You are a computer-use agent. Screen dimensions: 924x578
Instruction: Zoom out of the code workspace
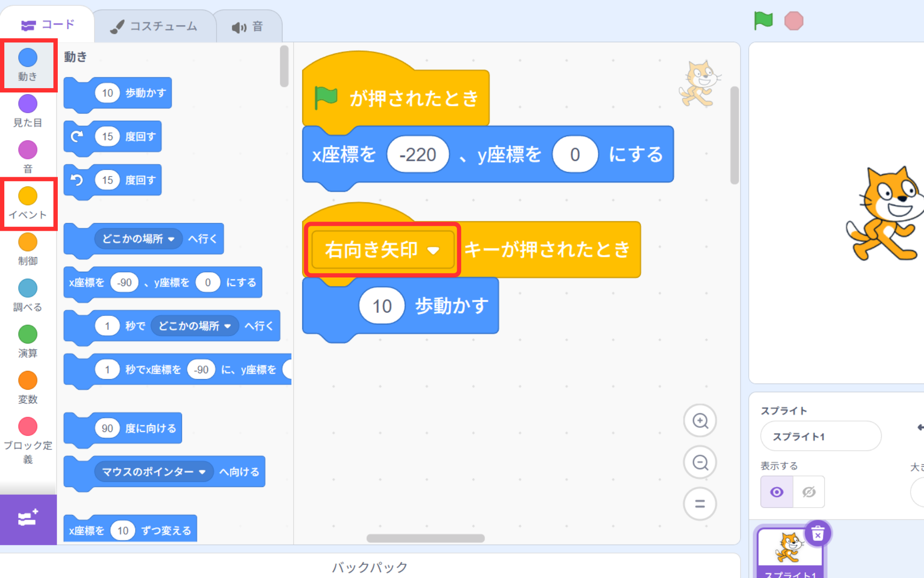coord(700,462)
